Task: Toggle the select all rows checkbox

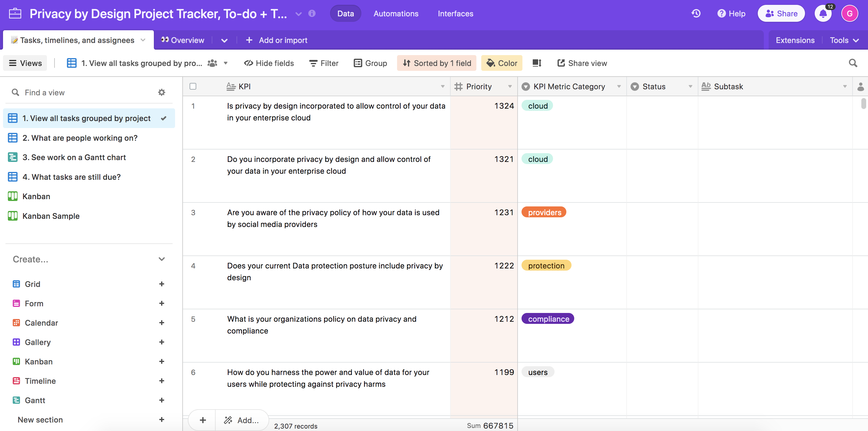Action: click(x=193, y=86)
